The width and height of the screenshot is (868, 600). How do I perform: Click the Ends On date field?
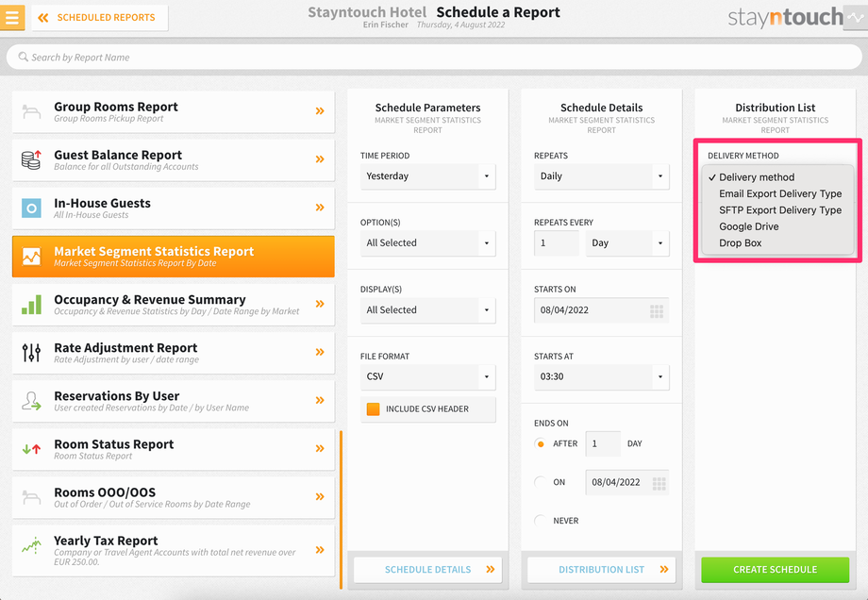tap(627, 483)
